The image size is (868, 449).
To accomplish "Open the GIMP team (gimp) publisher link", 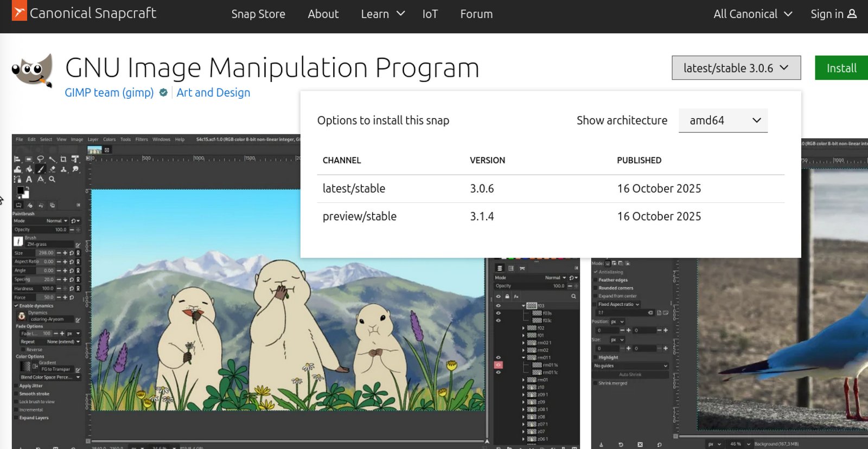I will [x=109, y=93].
